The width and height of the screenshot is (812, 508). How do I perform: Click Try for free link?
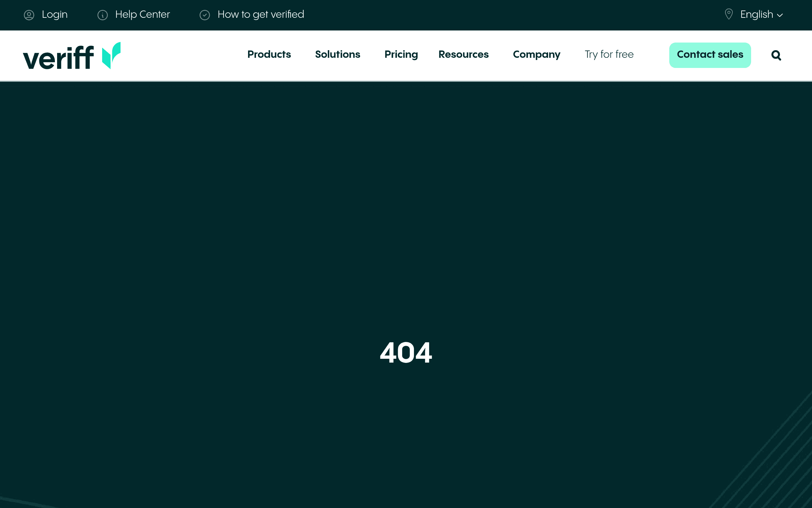[609, 55]
